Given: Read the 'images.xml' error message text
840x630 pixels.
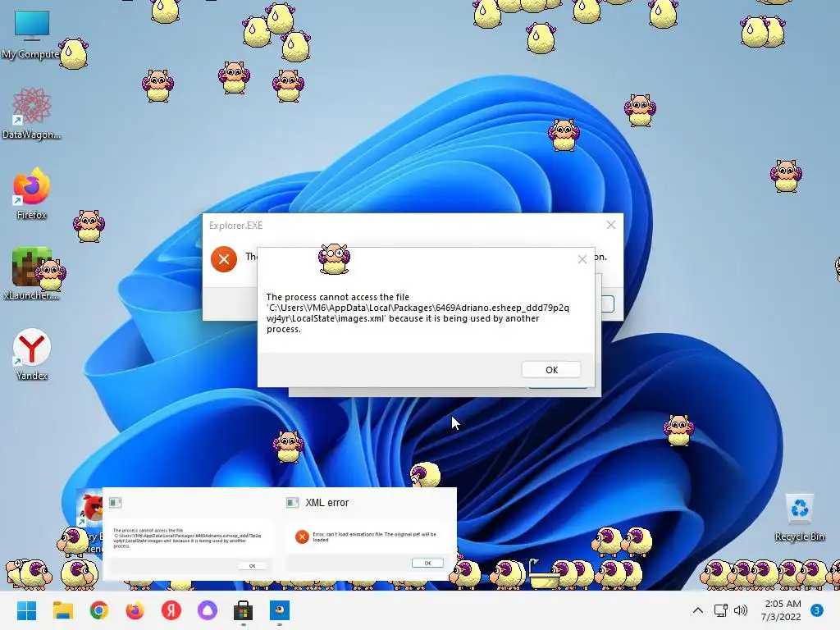Looking at the screenshot, I should coord(418,313).
